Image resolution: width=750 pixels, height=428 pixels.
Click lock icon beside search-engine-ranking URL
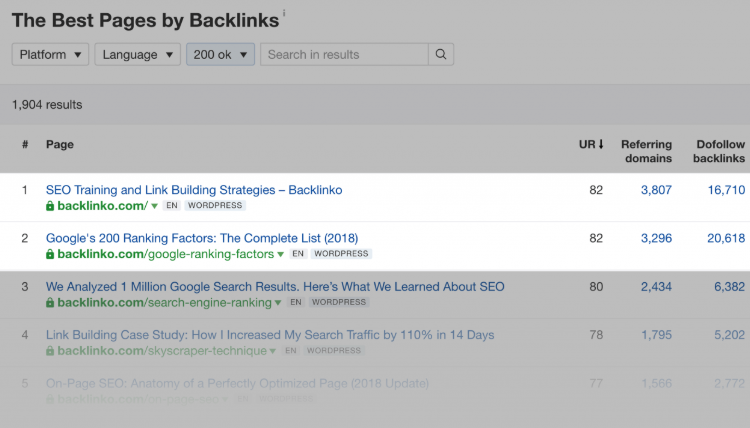click(50, 303)
